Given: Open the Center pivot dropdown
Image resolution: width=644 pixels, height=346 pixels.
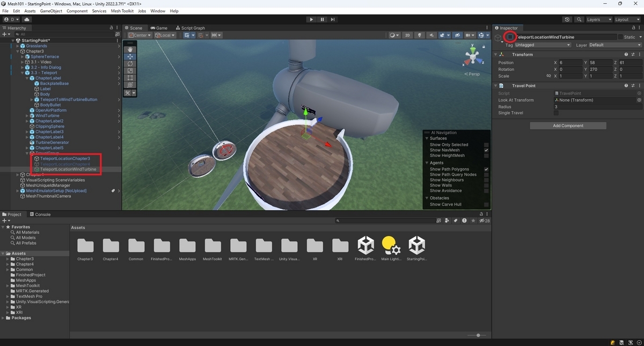Looking at the screenshot, I should pos(140,35).
